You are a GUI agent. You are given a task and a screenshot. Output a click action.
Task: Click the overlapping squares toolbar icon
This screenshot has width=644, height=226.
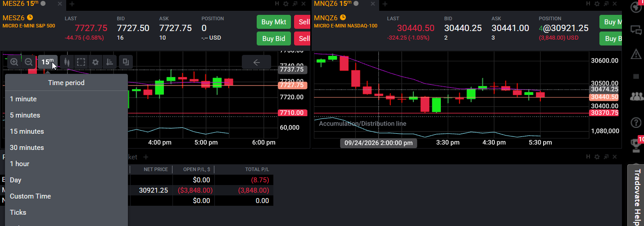(x=126, y=62)
